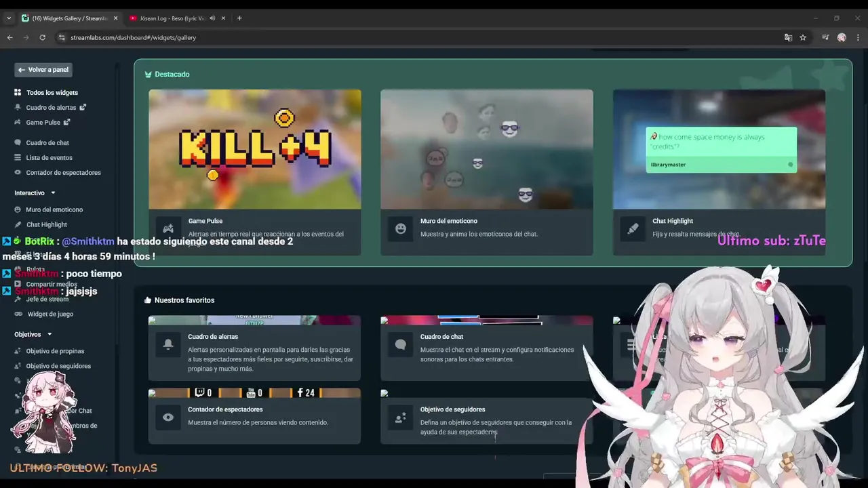The width and height of the screenshot is (868, 488).
Task: Click the Contador de espectadores card eye icon
Action: click(x=168, y=418)
